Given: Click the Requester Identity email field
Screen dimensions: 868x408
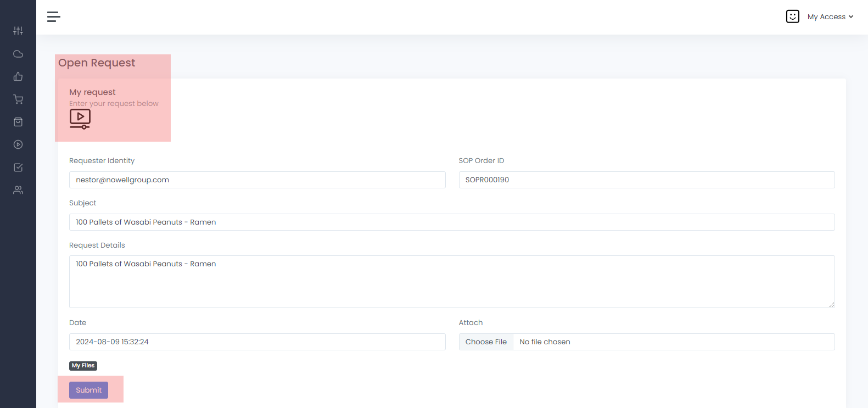Looking at the screenshot, I should coord(257,180).
